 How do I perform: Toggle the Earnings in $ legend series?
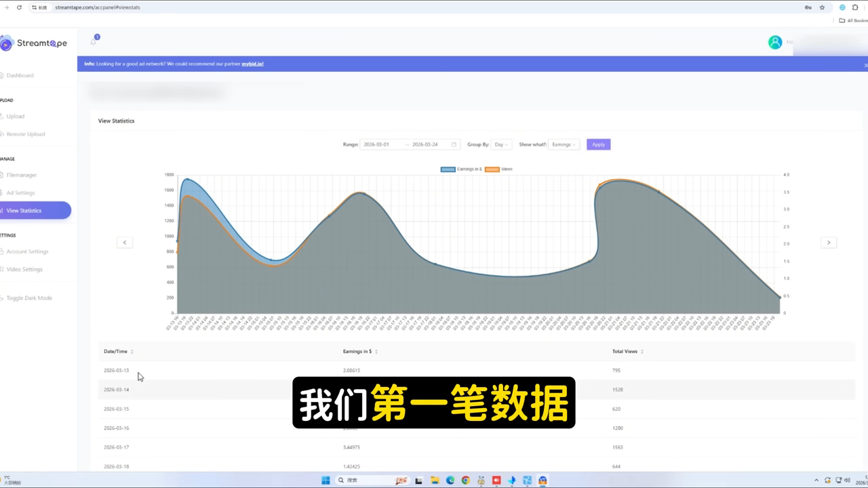pos(462,169)
